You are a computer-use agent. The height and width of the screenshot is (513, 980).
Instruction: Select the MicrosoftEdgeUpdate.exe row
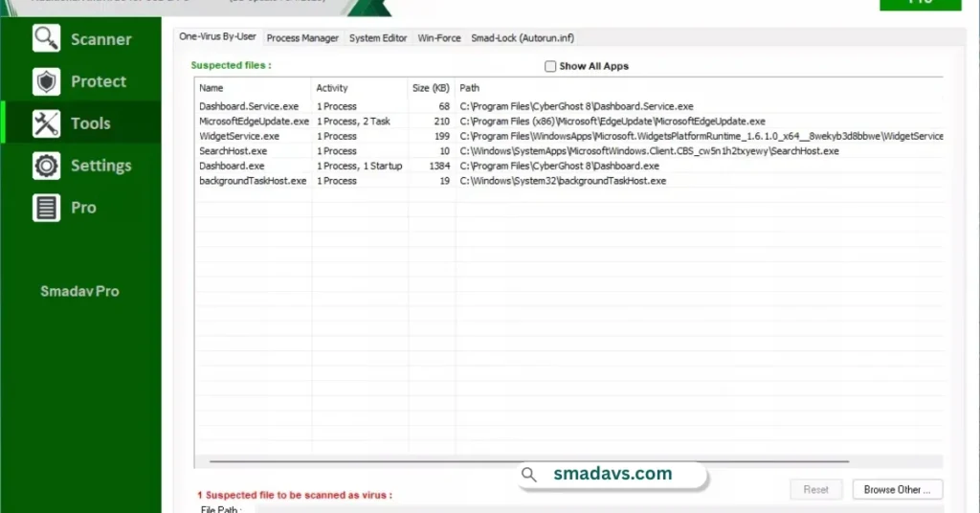[x=568, y=122]
